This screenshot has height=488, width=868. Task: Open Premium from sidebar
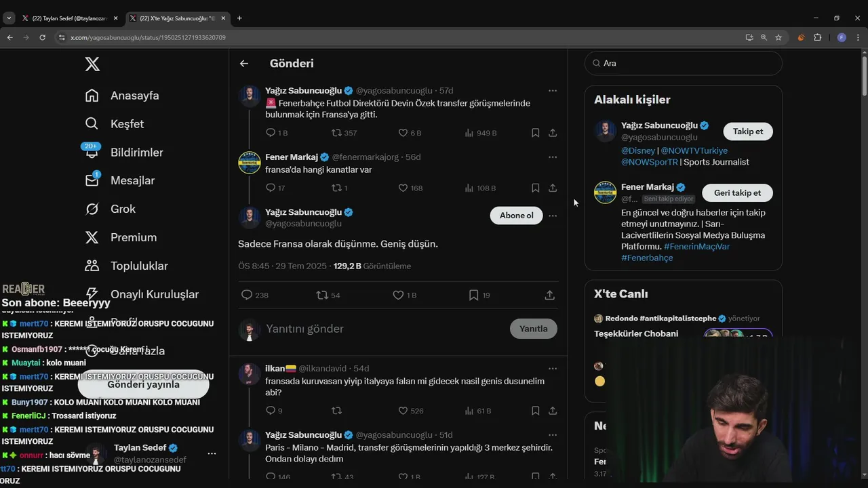[x=120, y=237]
